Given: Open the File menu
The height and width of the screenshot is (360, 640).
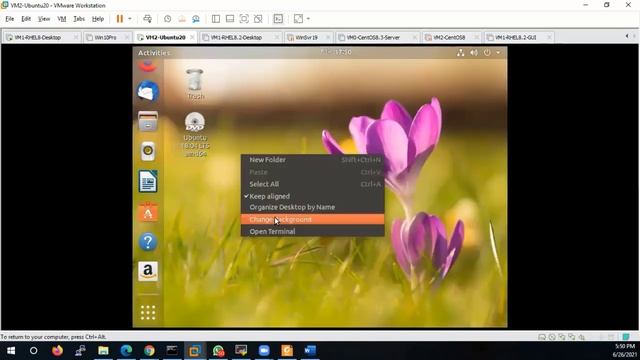Looking at the screenshot, I should click(x=10, y=19).
